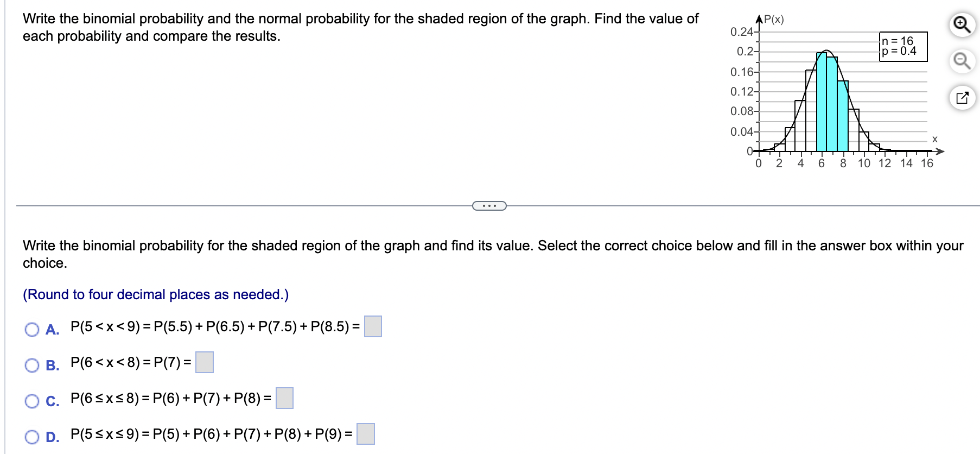Image resolution: width=980 pixels, height=454 pixels.
Task: Click the answer box for P(6)+P(7)+P(8)
Action: pyautogui.click(x=284, y=398)
